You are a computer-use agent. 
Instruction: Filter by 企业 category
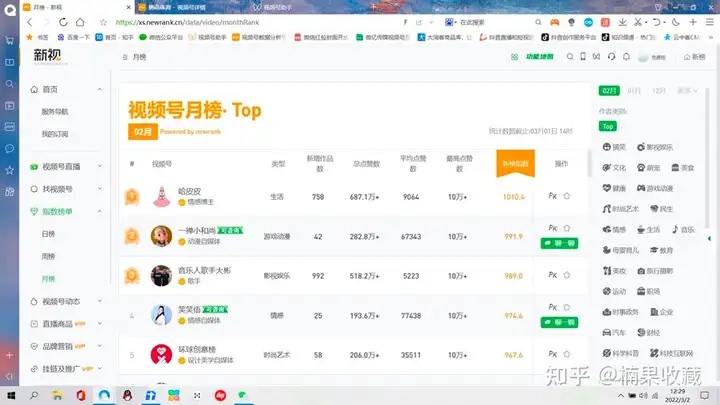[x=662, y=312]
